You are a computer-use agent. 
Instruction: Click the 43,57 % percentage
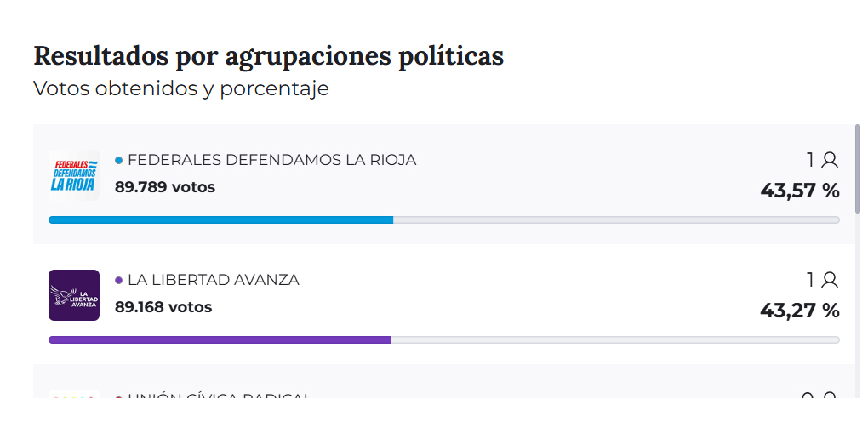coord(800,191)
